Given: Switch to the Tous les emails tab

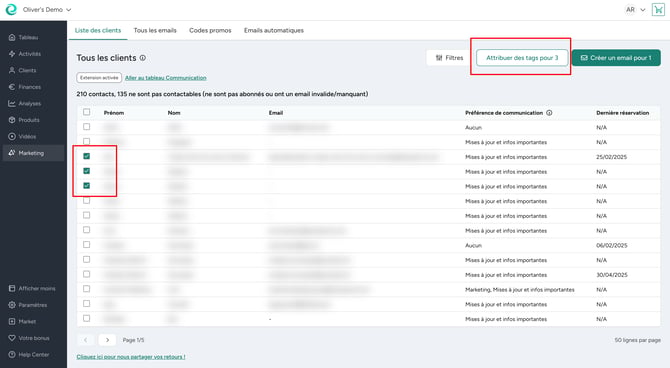Looking at the screenshot, I should [155, 30].
